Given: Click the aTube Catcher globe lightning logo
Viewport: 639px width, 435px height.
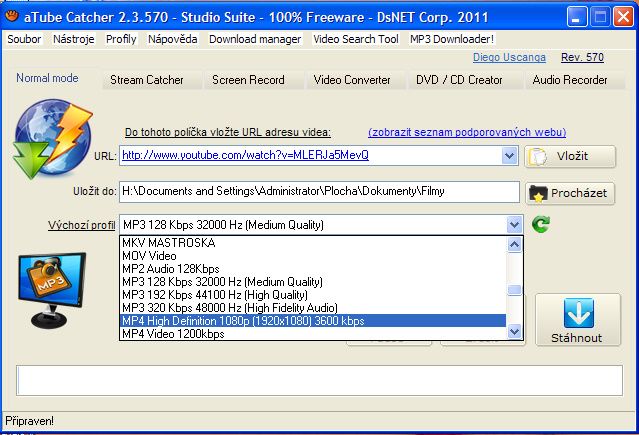Looking at the screenshot, I should (53, 139).
